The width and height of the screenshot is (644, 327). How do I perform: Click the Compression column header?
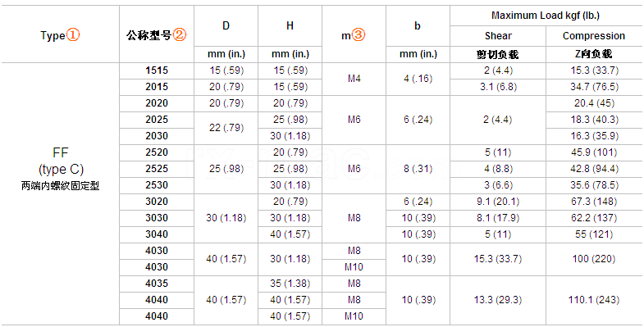coord(593,36)
